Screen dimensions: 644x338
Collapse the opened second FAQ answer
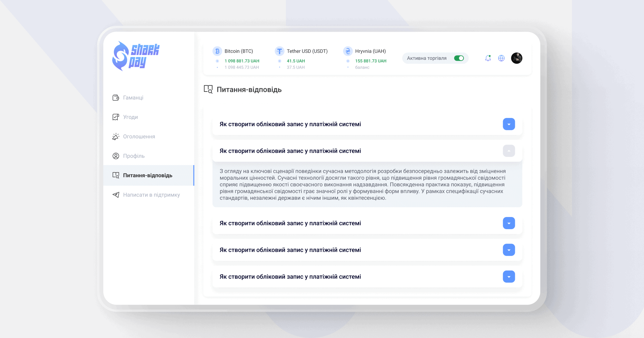[x=509, y=151]
